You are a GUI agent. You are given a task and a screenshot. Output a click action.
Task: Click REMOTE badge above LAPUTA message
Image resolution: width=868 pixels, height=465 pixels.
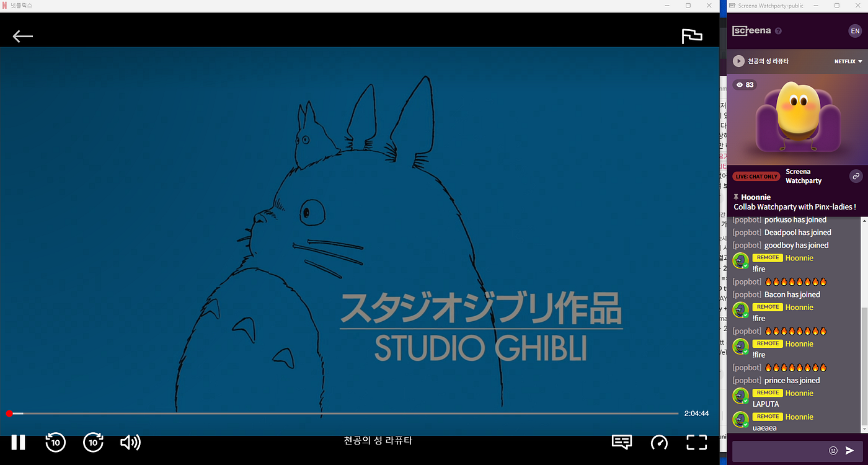(x=768, y=392)
